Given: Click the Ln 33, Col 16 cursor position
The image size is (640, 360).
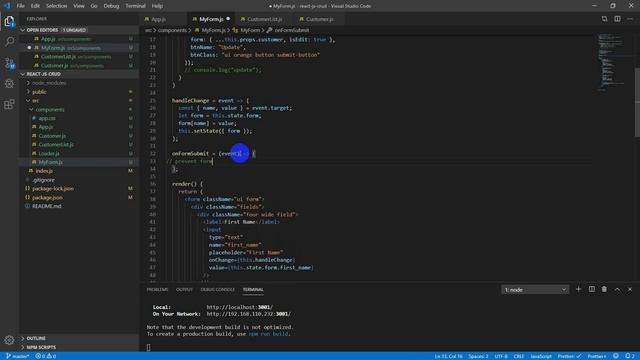Looking at the screenshot, I should pyautogui.click(x=448, y=356).
